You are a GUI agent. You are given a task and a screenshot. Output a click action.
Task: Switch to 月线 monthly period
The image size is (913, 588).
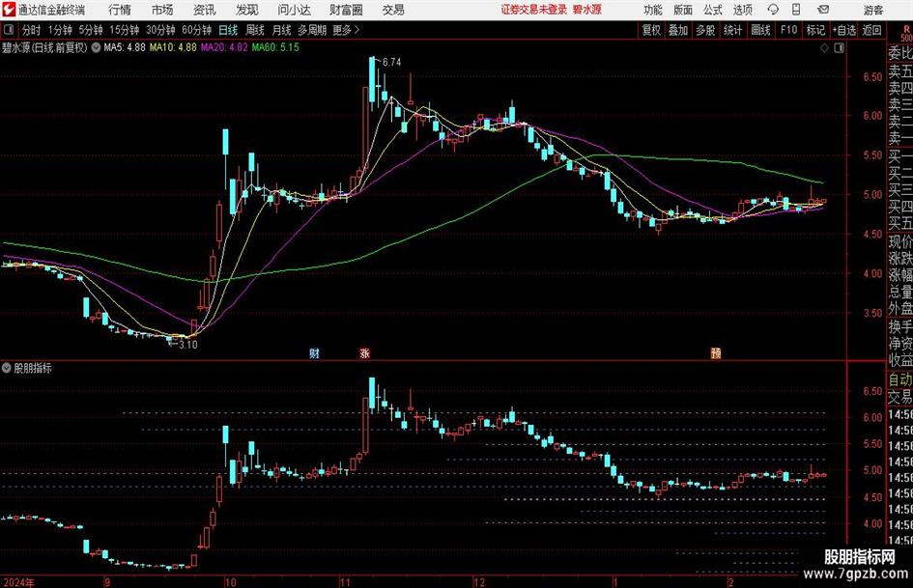coord(282,30)
